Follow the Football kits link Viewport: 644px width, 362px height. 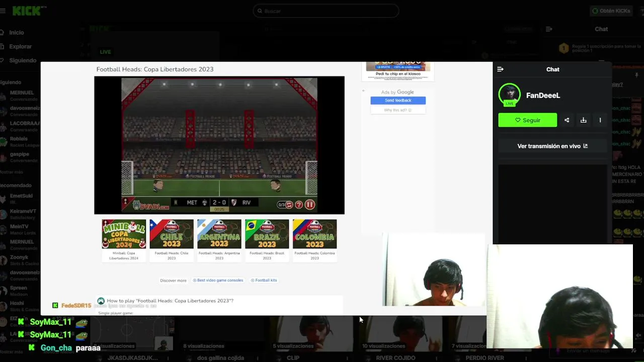tap(264, 281)
